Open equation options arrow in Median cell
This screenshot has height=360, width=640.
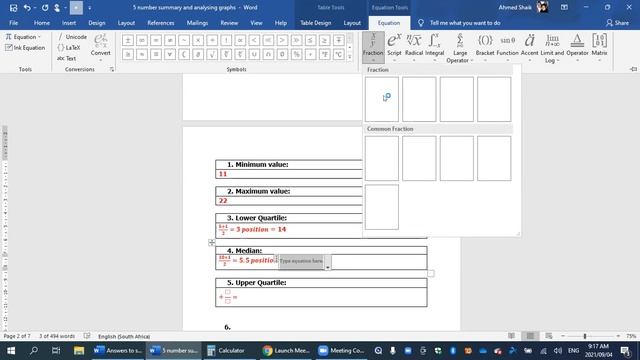pos(328,267)
